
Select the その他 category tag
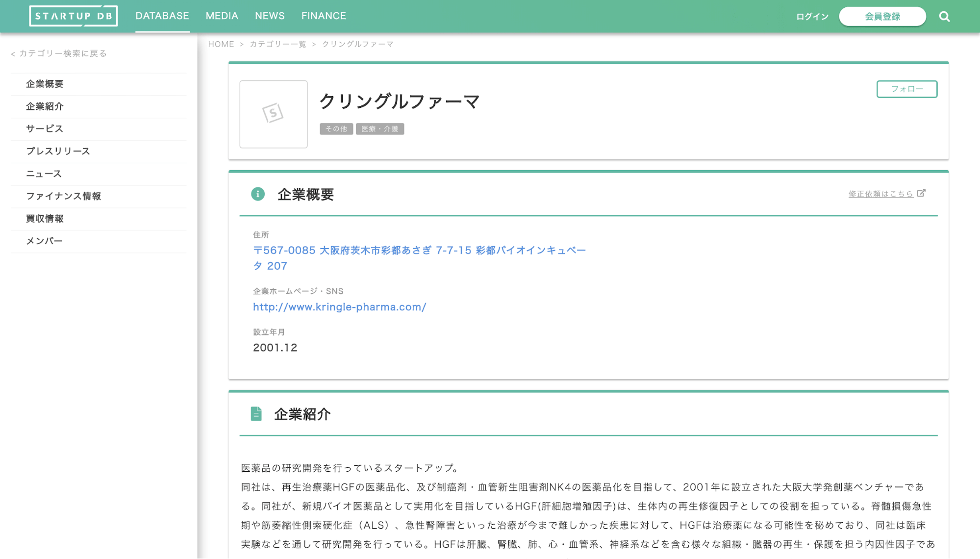pyautogui.click(x=336, y=128)
